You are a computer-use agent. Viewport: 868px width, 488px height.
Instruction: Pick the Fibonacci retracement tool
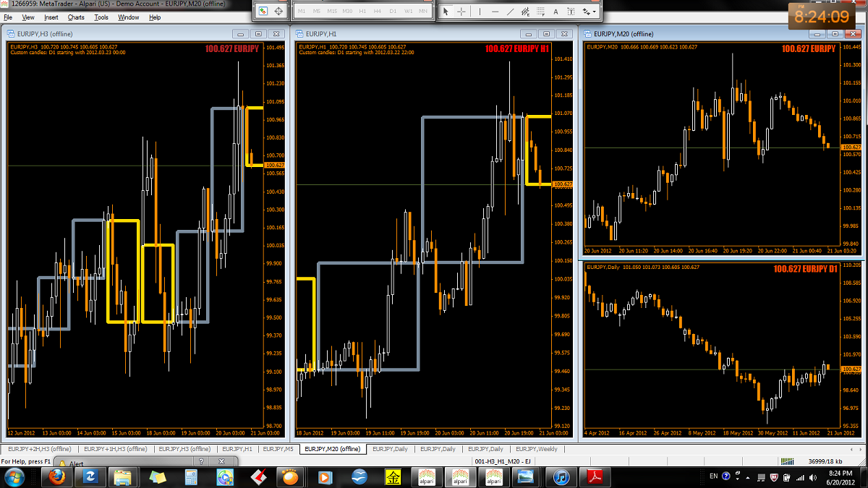pyautogui.click(x=540, y=12)
